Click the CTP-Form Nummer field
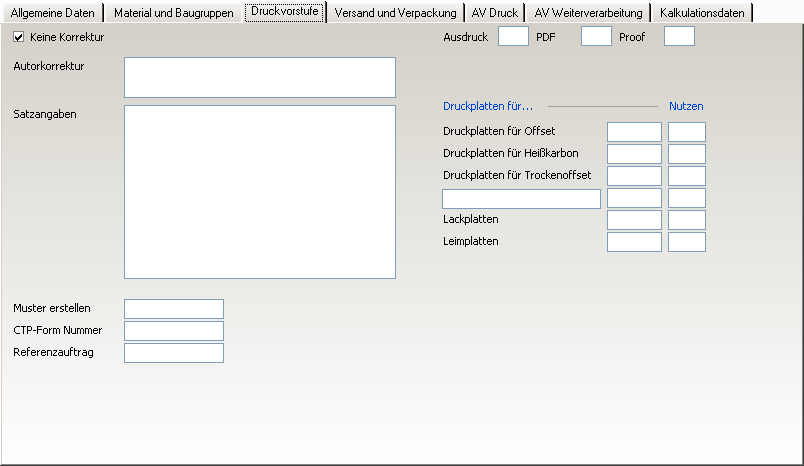Image resolution: width=804 pixels, height=466 pixels. point(174,330)
